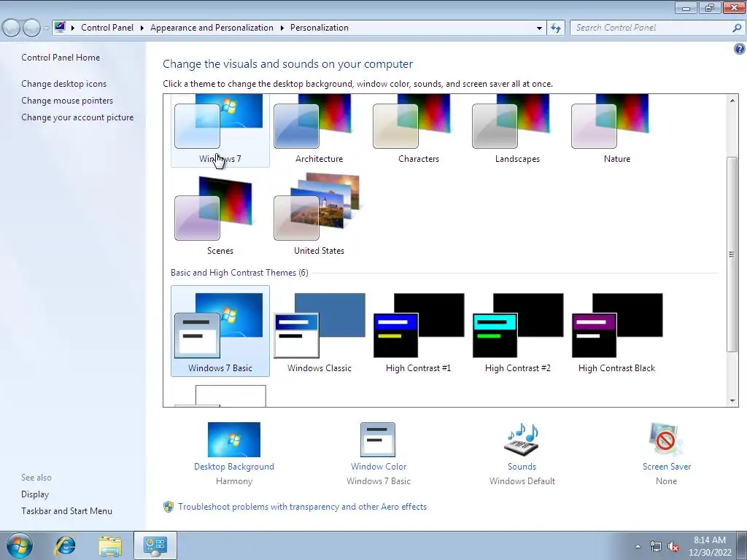Go forward with the Forward arrow button
Image resolution: width=747 pixels, height=560 pixels.
click(x=31, y=28)
